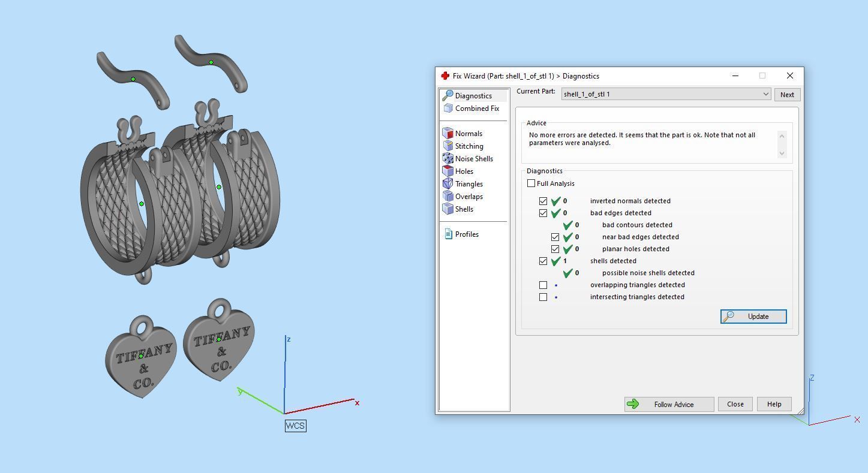The width and height of the screenshot is (868, 473).
Task: Open the Holes fix page
Action: click(464, 171)
